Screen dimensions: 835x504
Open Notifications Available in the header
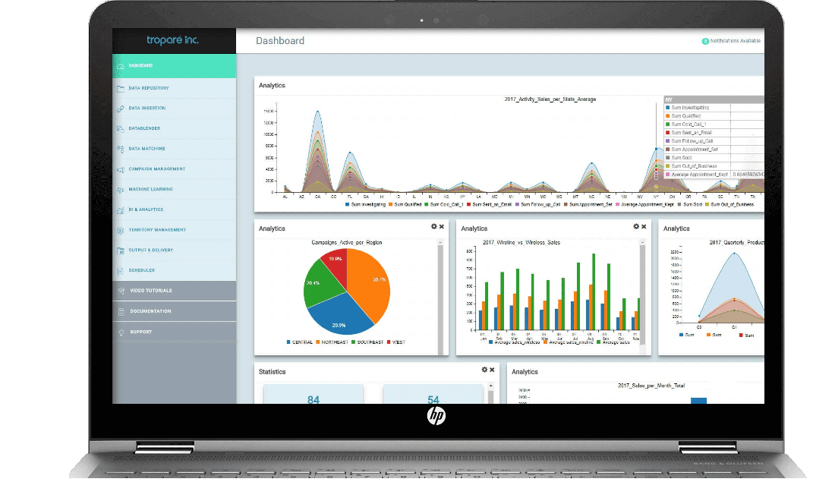tap(731, 41)
